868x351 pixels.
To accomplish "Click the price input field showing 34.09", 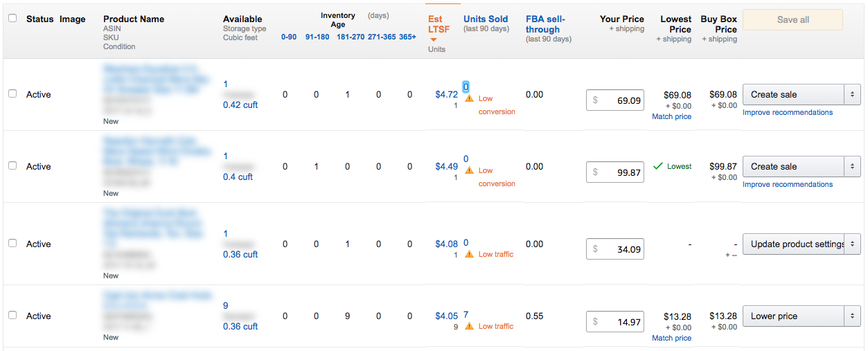I will 615,249.
